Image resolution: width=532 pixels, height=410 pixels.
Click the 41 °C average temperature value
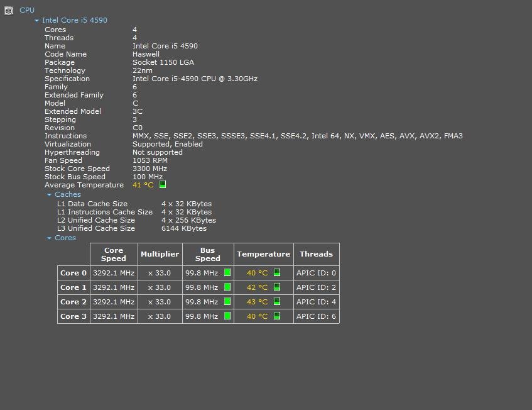[143, 185]
